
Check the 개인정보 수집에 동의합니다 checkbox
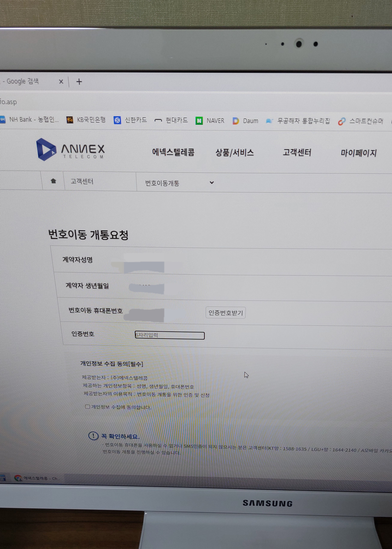88,407
